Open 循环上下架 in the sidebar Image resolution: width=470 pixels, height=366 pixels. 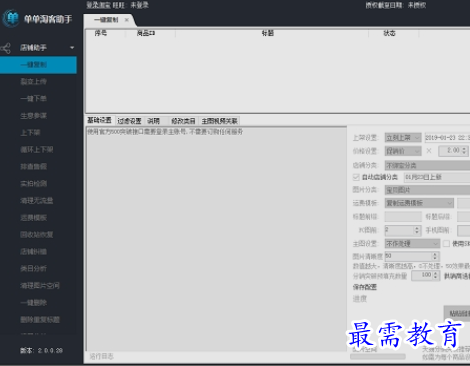tap(37, 149)
